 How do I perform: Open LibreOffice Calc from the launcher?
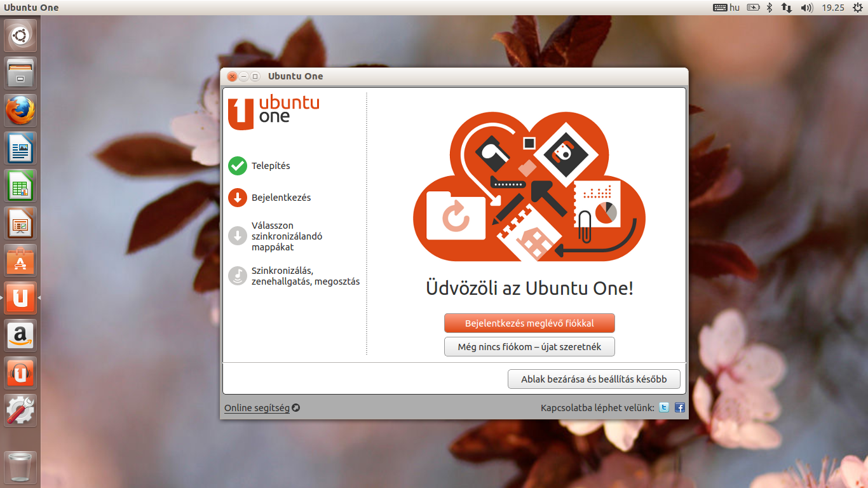coord(20,186)
